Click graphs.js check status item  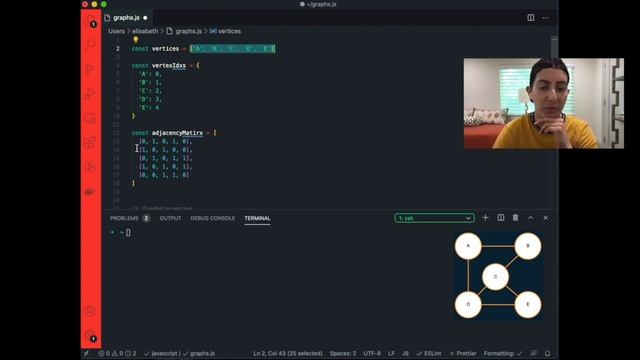click(199, 353)
